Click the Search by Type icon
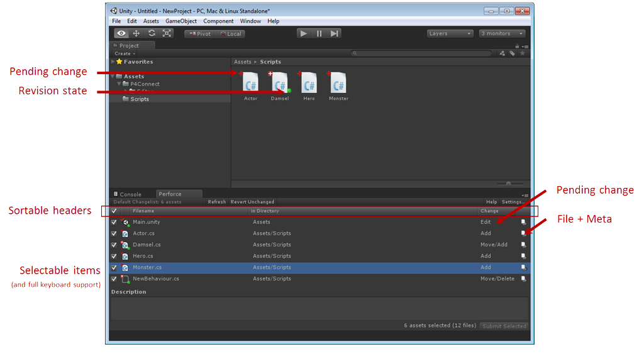 (x=502, y=53)
